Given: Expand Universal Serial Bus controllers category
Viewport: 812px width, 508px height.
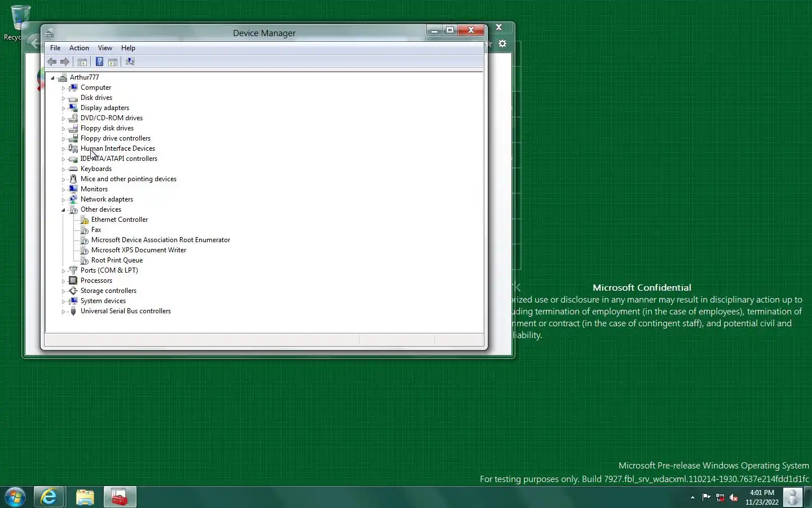Looking at the screenshot, I should tap(63, 312).
